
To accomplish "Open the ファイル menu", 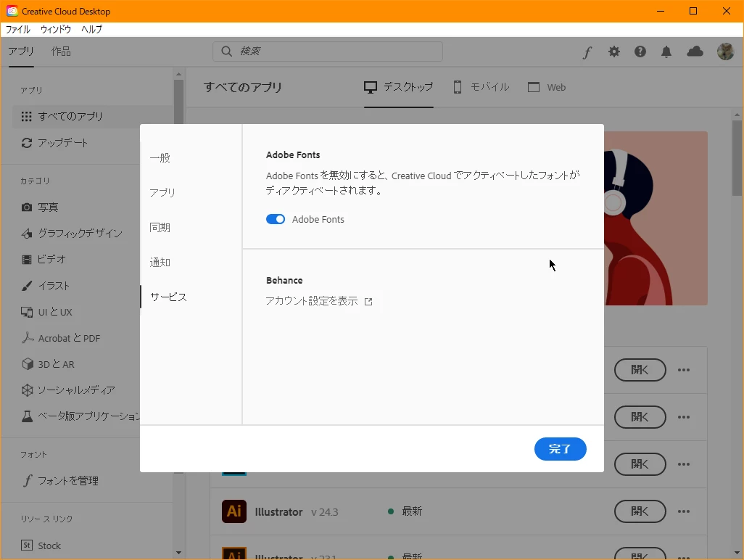I will [18, 30].
